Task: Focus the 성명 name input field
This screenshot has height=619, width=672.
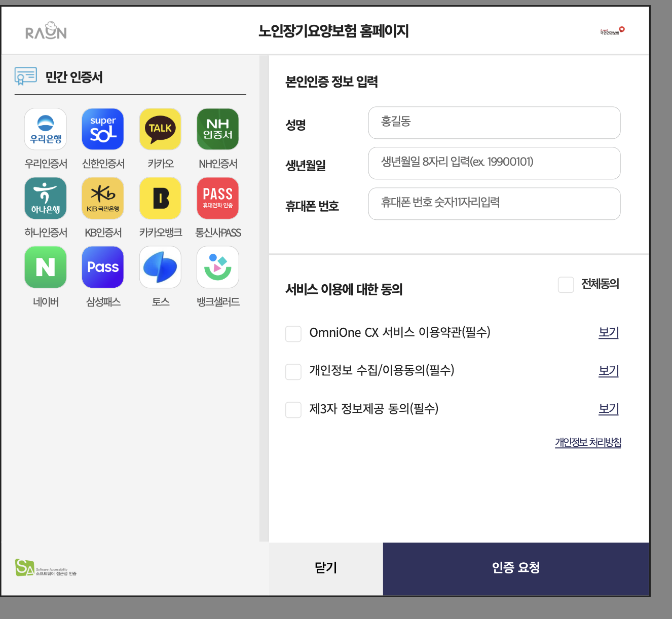Action: click(494, 123)
